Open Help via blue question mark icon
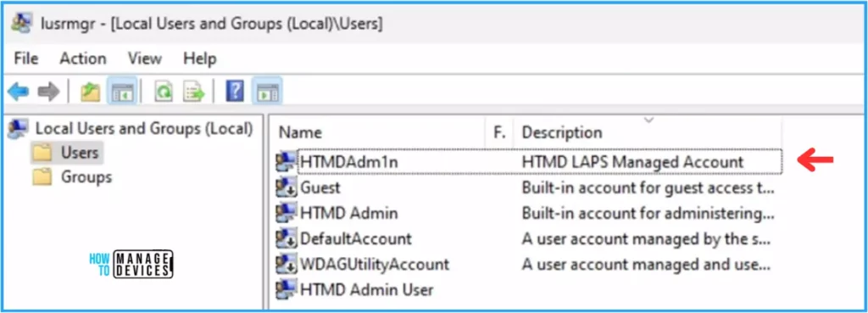 tap(235, 92)
